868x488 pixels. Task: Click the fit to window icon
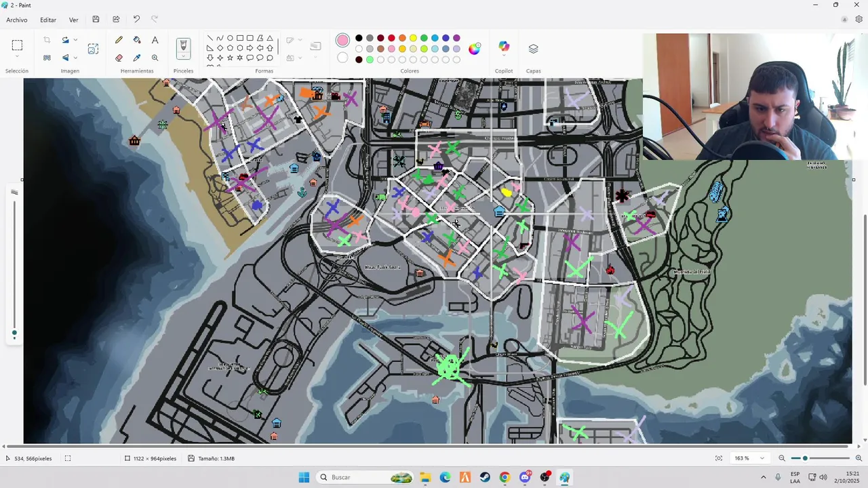click(x=719, y=458)
